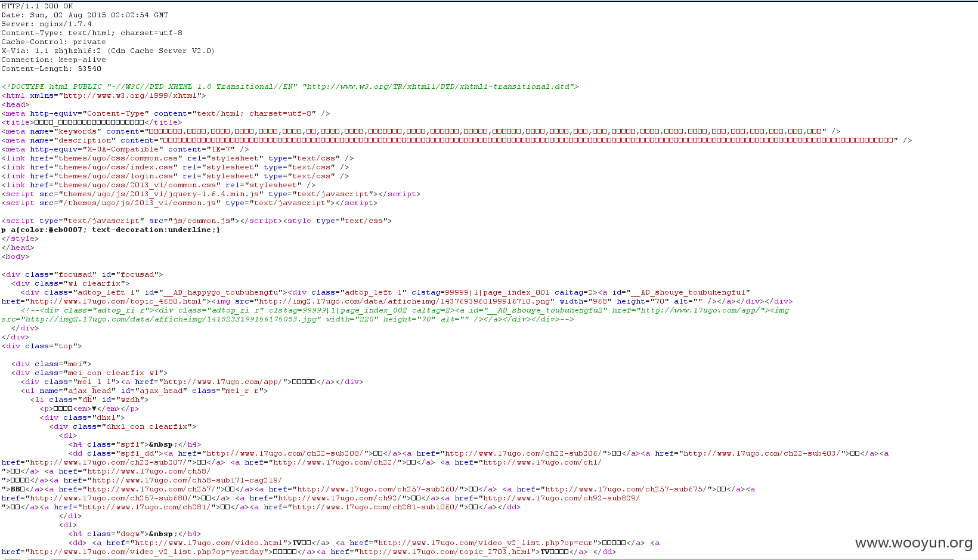Screen dimensions: 978x560
Task: Click the video_v2_list.php?op=yestday href line
Action: 309,552
